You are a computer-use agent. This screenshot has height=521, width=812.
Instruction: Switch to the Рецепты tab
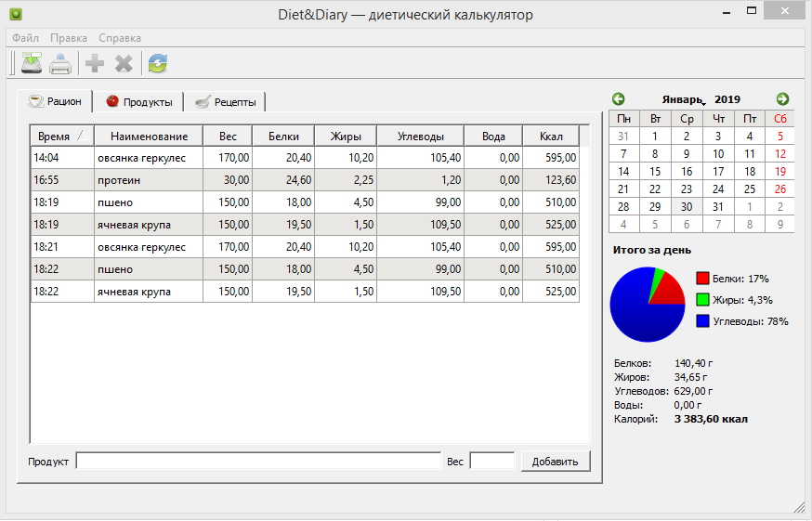tap(226, 101)
